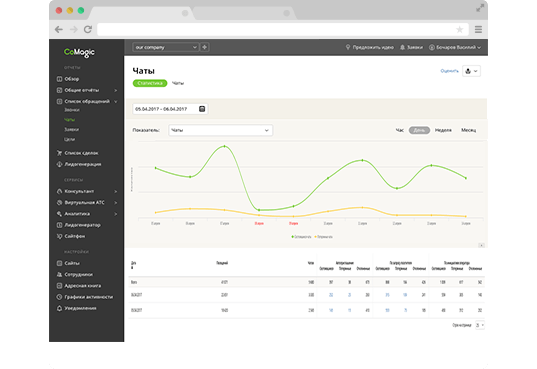This screenshot has width=537, height=369.
Task: Open the calendar icon in date range field
Action: point(202,109)
